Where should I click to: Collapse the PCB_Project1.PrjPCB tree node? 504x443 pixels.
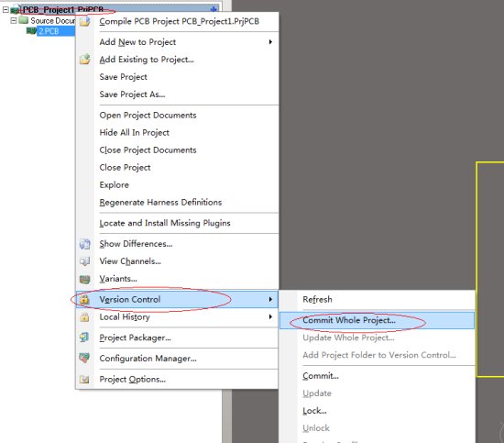pos(5,10)
